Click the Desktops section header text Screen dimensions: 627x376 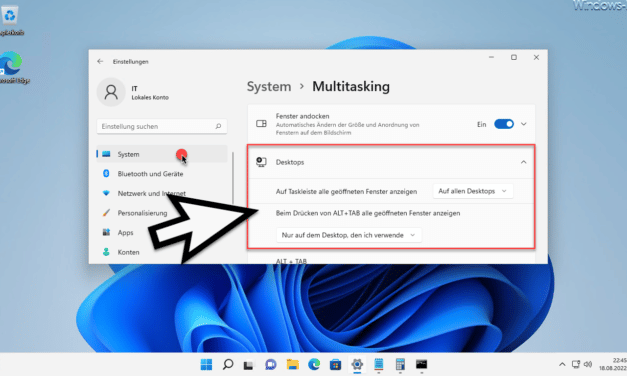pyautogui.click(x=290, y=162)
